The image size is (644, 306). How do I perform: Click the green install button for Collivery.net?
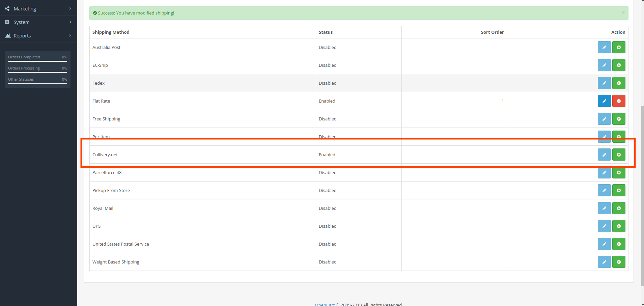point(618,155)
